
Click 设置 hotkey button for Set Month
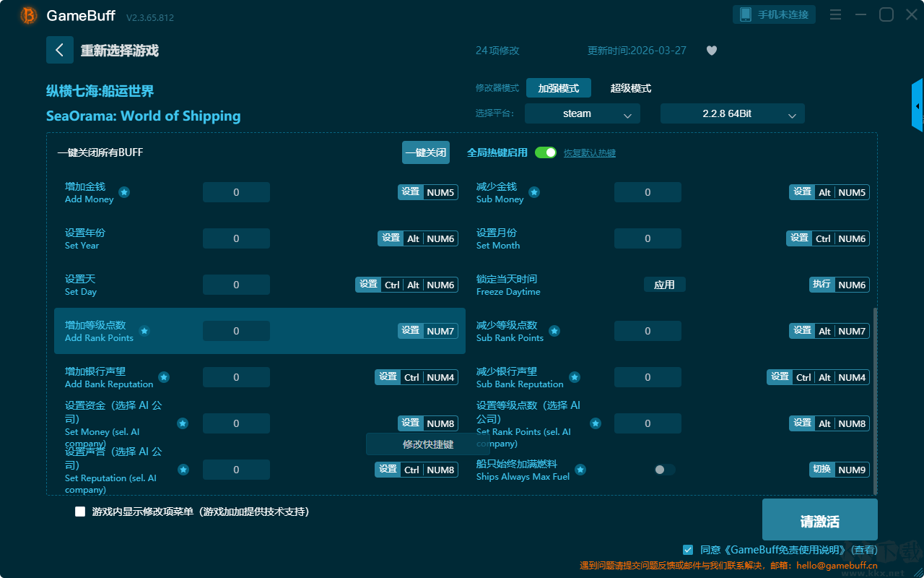799,238
